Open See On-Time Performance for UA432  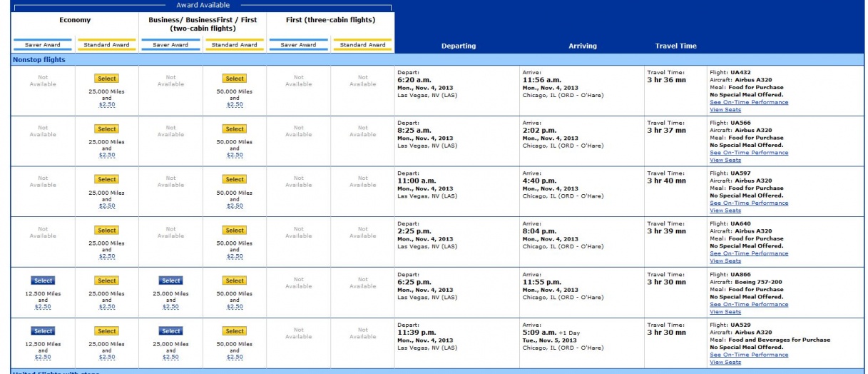pos(749,102)
